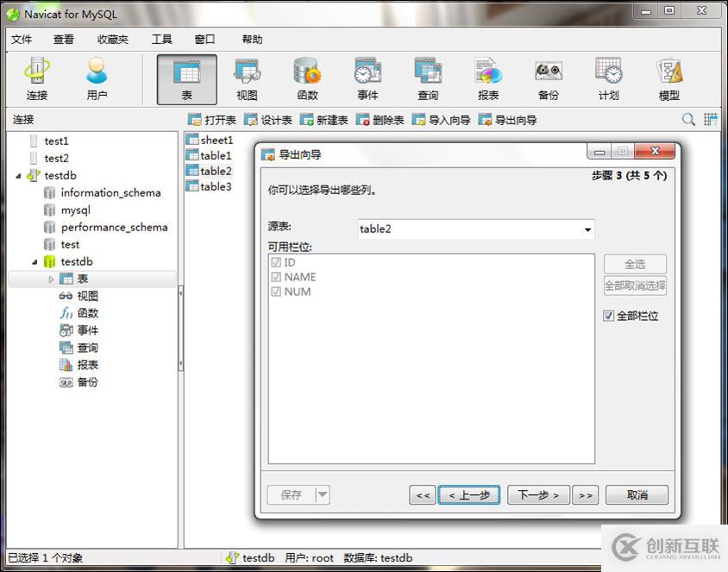
Task: Select the 事件 node in the tree
Action: 79,330
